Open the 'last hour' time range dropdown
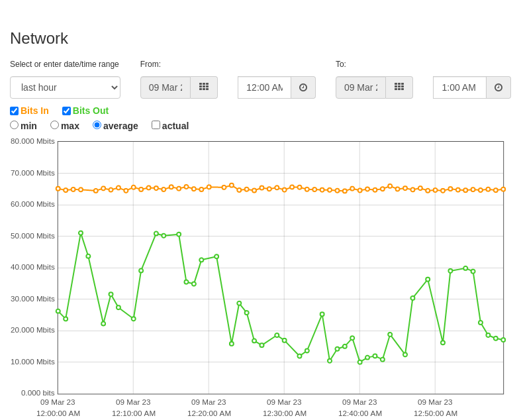 coord(65,87)
